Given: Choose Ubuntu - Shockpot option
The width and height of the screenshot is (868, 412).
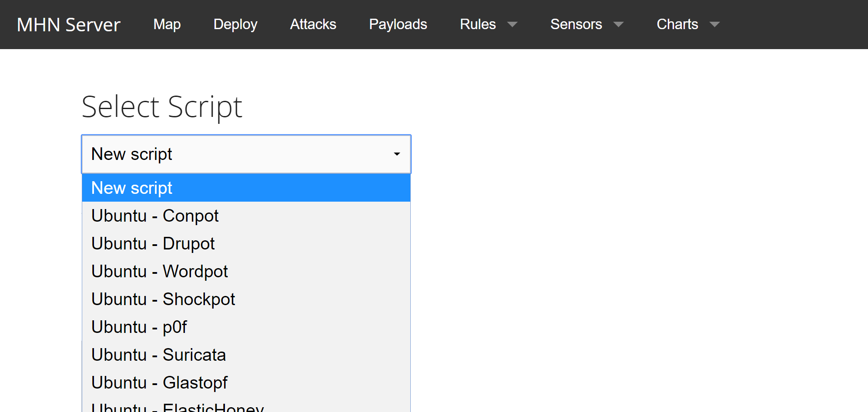Looking at the screenshot, I should (x=246, y=299).
